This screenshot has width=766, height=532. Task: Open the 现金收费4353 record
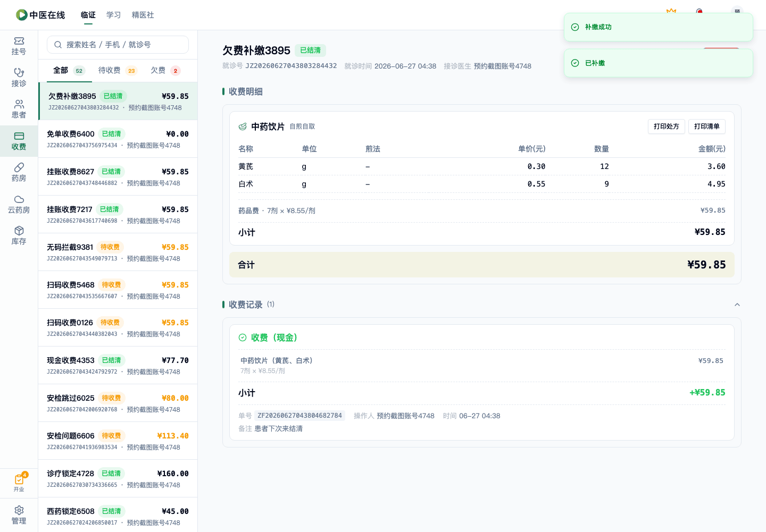[118, 365]
